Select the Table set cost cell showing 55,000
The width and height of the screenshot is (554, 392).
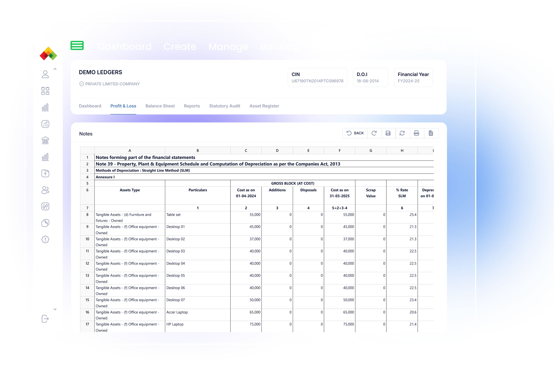pyautogui.click(x=246, y=215)
